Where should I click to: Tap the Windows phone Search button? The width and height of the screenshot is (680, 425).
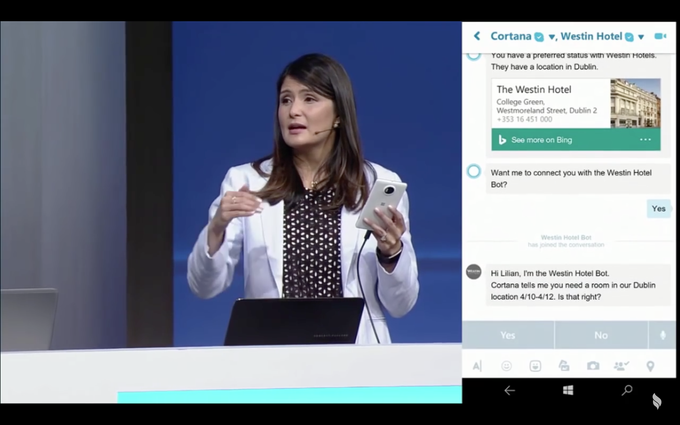pyautogui.click(x=627, y=390)
